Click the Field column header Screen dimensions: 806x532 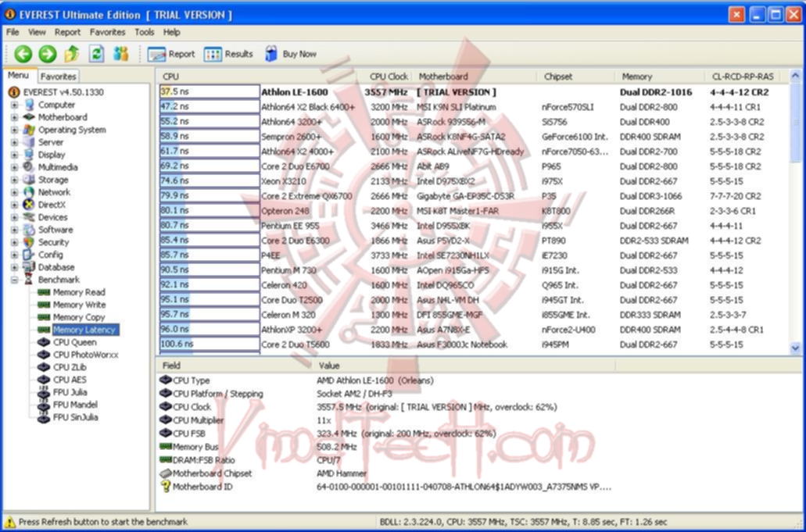(x=234, y=366)
